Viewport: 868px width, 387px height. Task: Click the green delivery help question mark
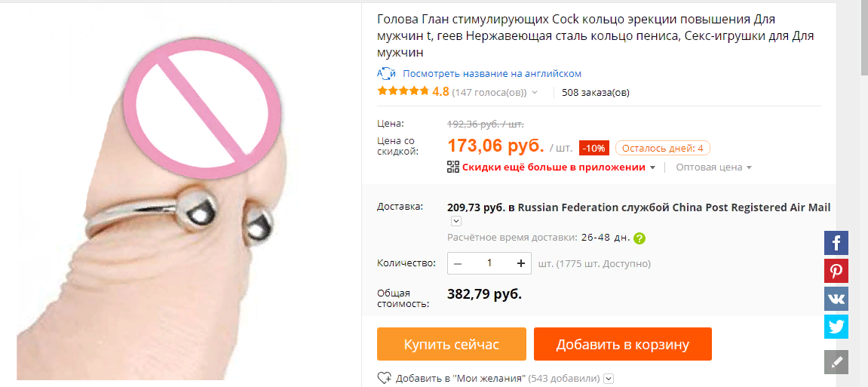[x=639, y=238]
